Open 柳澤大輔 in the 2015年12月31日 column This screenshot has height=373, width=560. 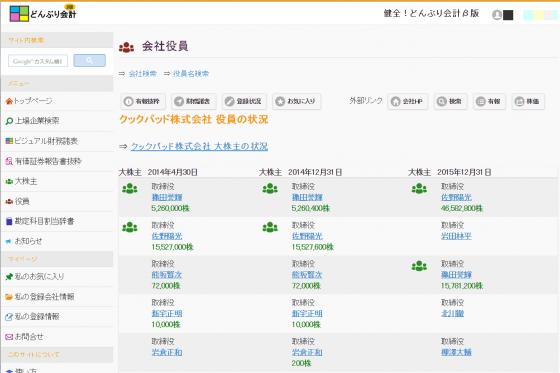[456, 352]
